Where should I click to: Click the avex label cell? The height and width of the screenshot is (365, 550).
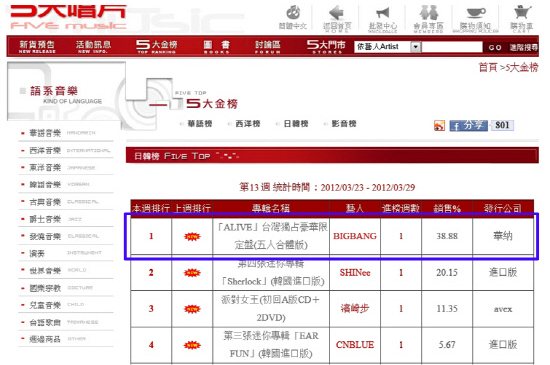point(503,309)
